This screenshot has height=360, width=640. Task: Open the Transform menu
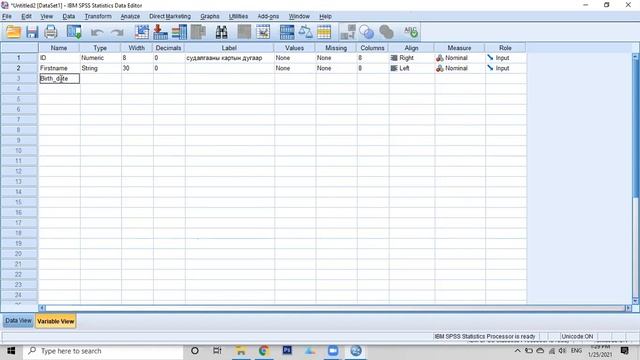click(x=98, y=16)
